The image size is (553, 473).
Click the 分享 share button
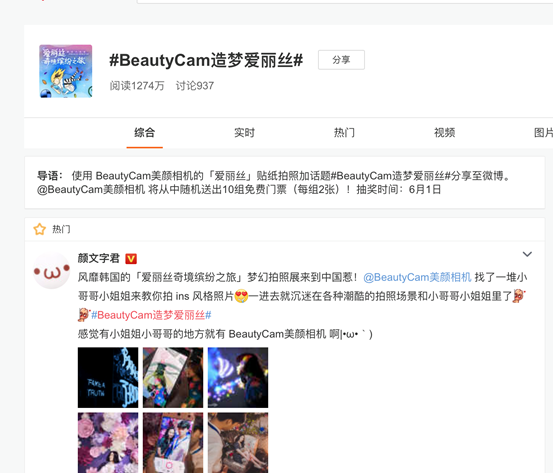(341, 60)
